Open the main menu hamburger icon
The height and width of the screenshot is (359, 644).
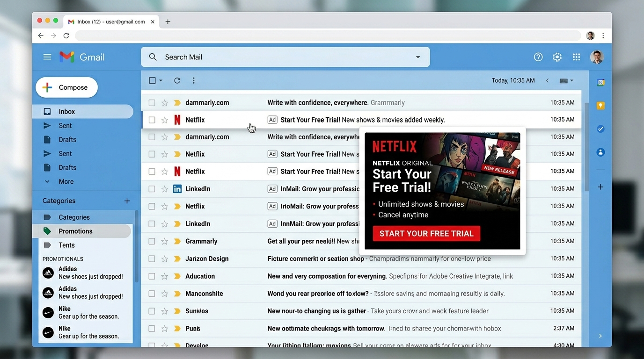(x=47, y=57)
